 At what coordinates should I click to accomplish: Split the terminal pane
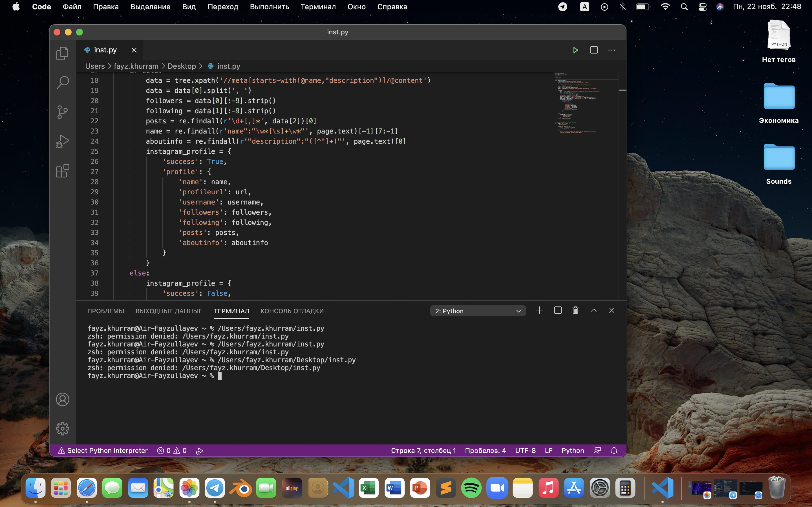tap(558, 310)
